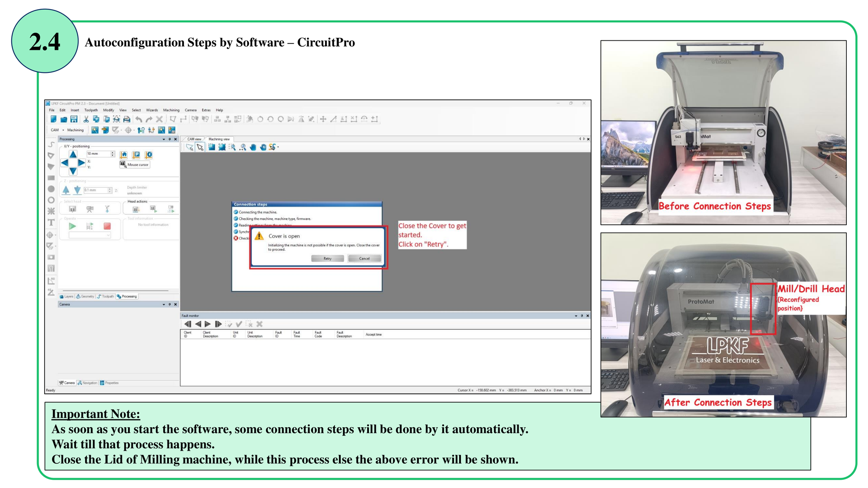Open the Fault monitor panel options dropdown
The image size is (868, 488).
point(576,316)
